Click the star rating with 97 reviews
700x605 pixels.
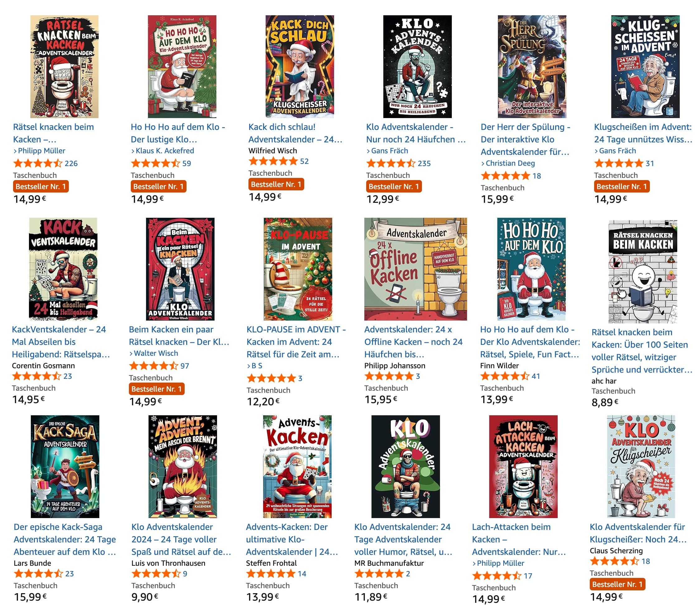pyautogui.click(x=159, y=366)
